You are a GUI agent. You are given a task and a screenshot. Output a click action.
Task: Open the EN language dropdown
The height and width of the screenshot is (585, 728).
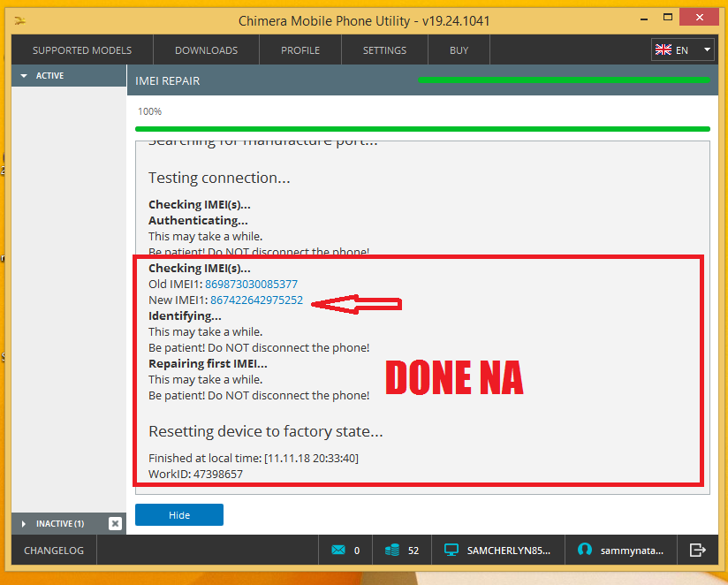[x=682, y=49]
